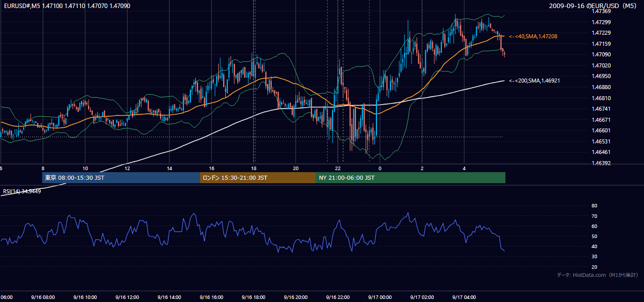Screen dimensions: 644x302
Task: Select the 200 SMA 1.46921 label
Action: tap(535, 81)
